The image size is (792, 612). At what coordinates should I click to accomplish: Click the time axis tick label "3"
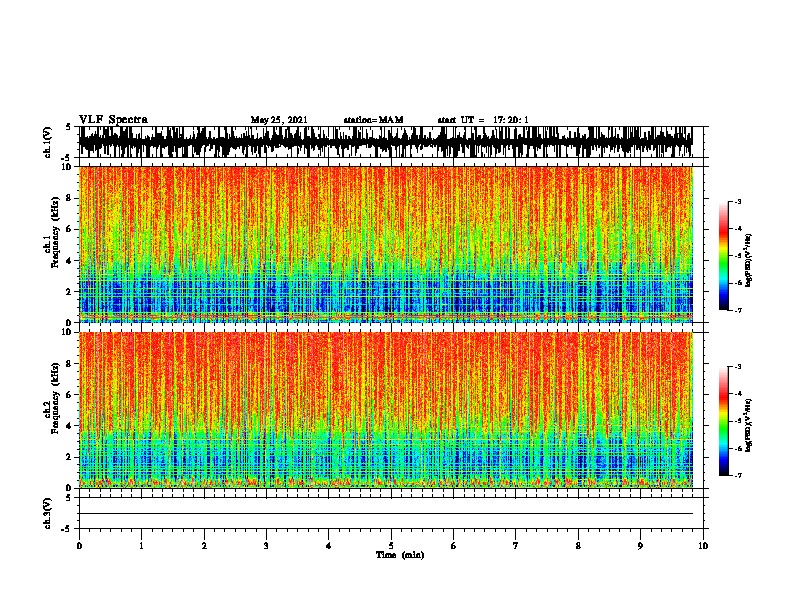[266, 546]
